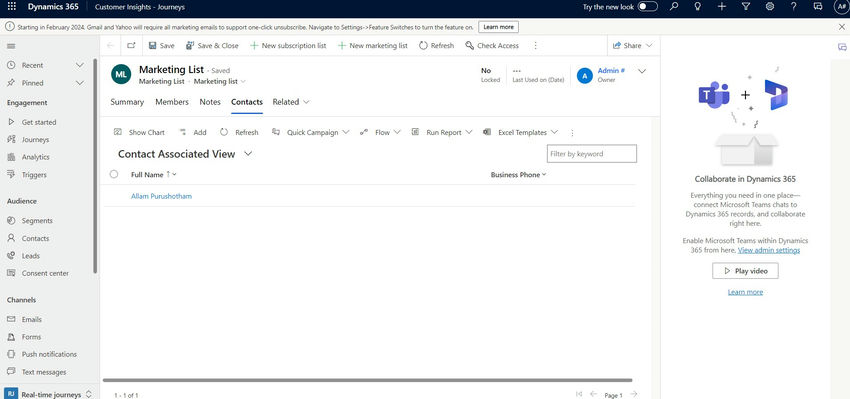The width and height of the screenshot is (850, 399).
Task: Click the plus quick create icon
Action: point(722,7)
